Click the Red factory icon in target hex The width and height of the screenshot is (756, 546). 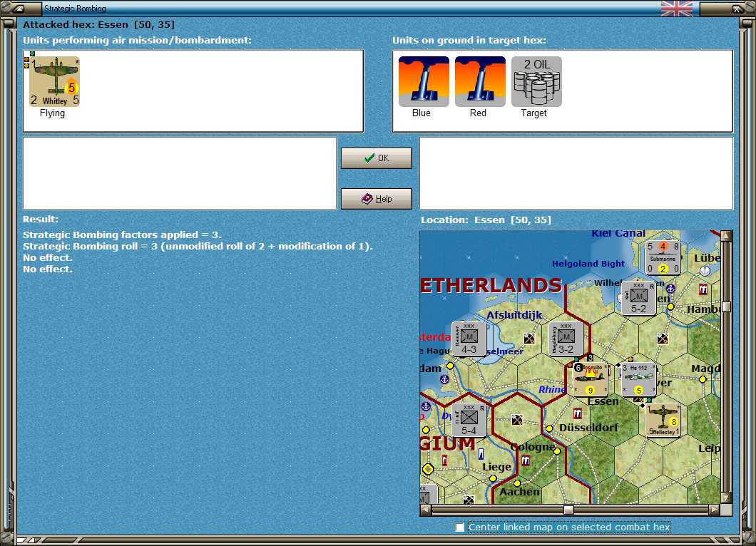pyautogui.click(x=480, y=81)
